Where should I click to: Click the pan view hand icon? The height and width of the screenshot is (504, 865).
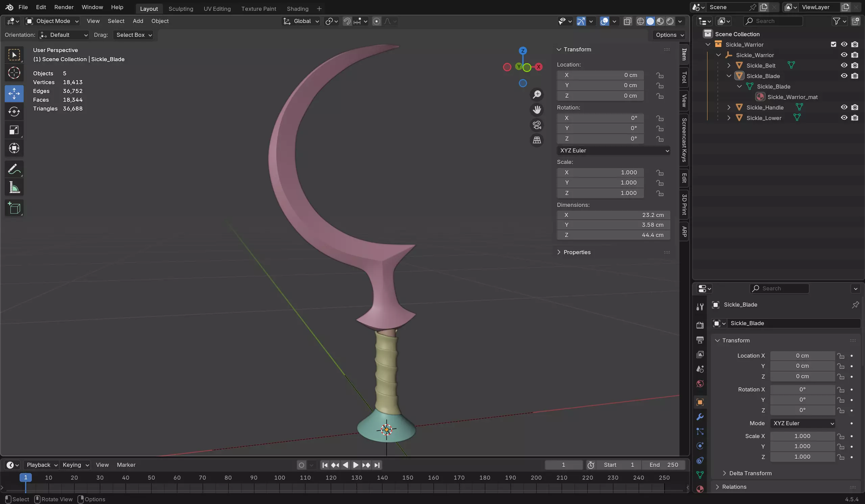537,110
